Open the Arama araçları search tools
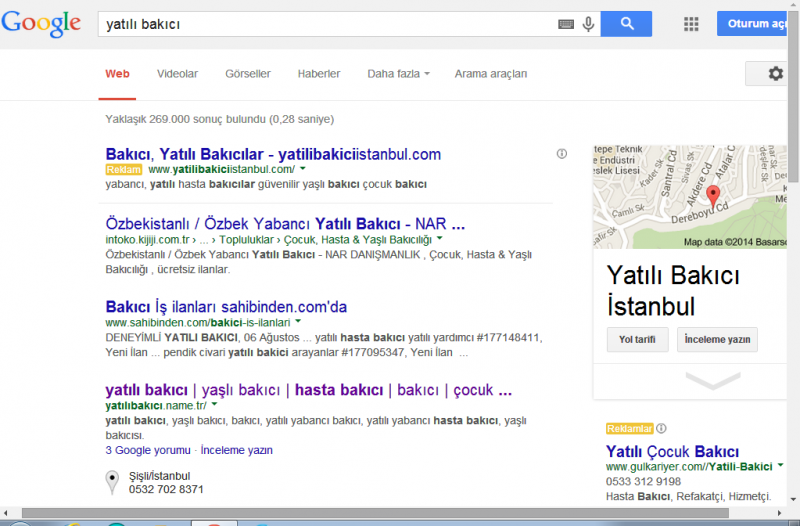This screenshot has width=800, height=526. click(490, 74)
